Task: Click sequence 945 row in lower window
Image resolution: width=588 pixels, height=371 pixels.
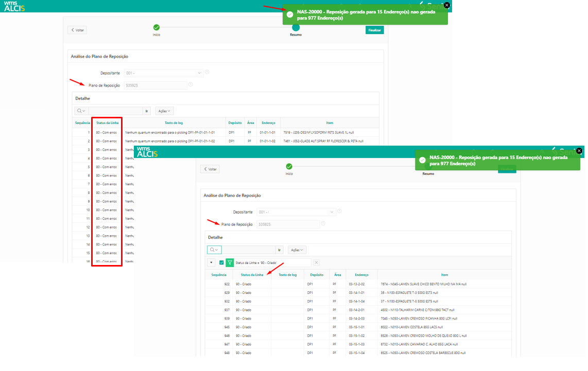Action: [x=227, y=328]
